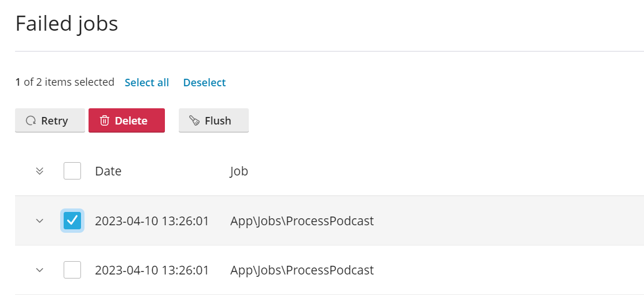
Task: Uncheck the selected first job row checkbox
Action: [72, 221]
